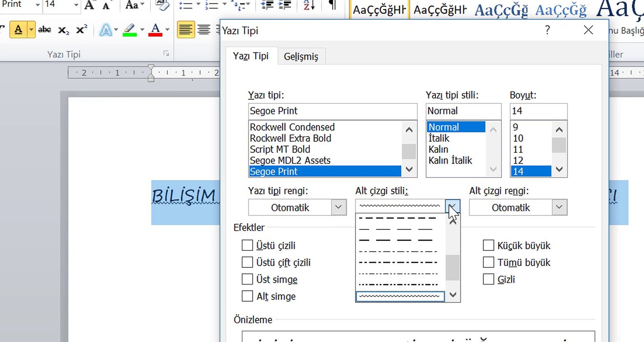
Task: Enable the Gizli checkbox
Action: pos(489,279)
